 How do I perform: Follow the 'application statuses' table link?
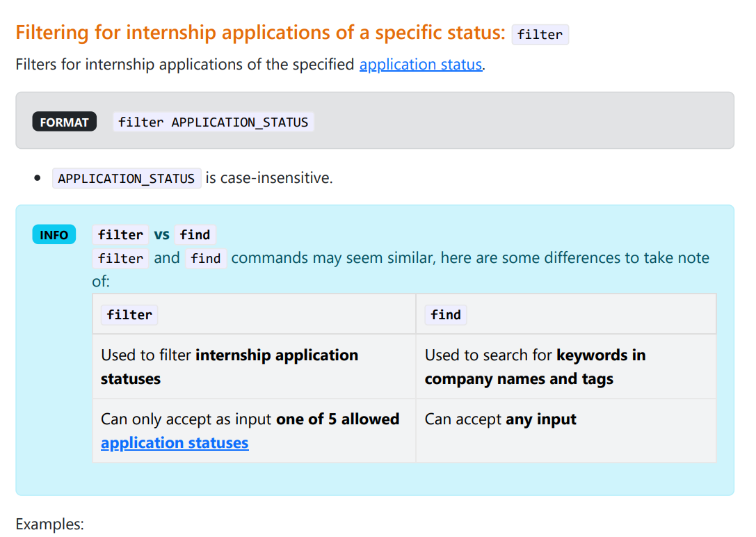pyautogui.click(x=175, y=442)
